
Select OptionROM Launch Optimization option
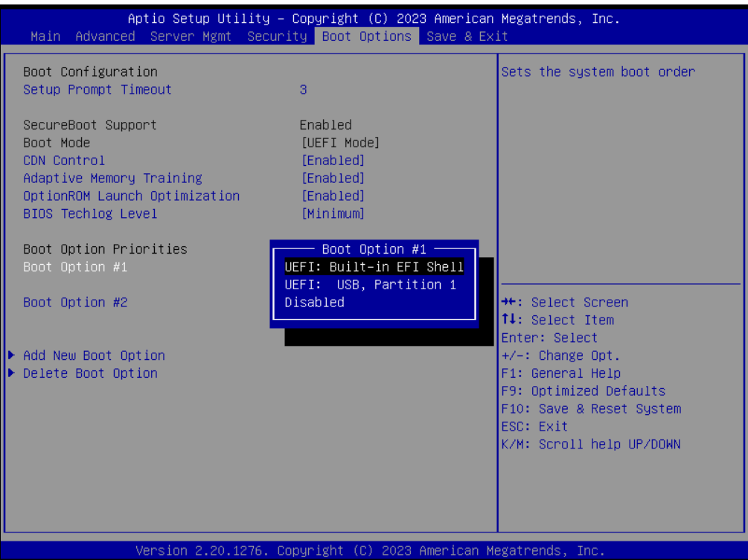click(x=131, y=196)
